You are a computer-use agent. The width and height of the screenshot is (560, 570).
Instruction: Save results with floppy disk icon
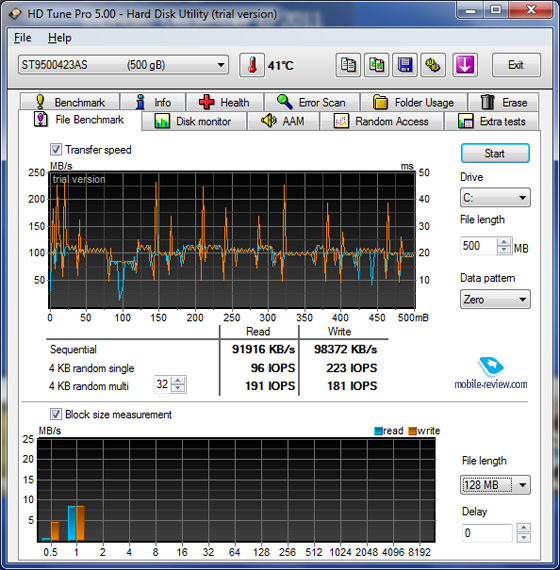(405, 65)
